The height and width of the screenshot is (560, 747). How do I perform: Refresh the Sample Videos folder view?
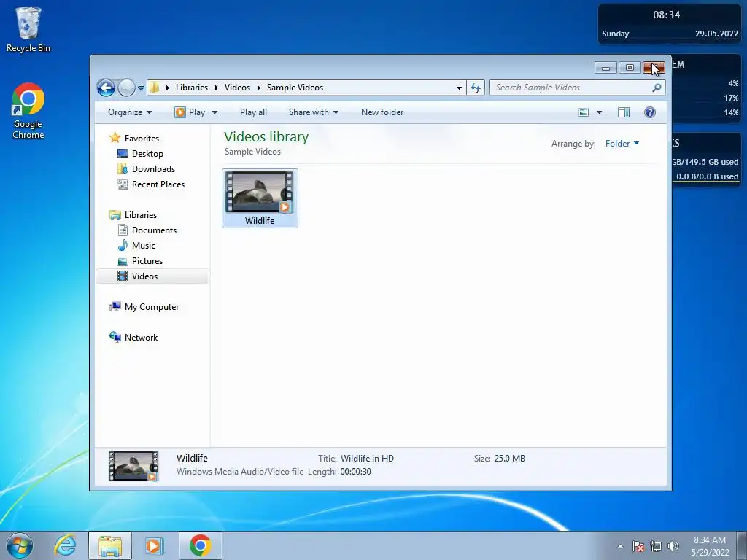476,87
